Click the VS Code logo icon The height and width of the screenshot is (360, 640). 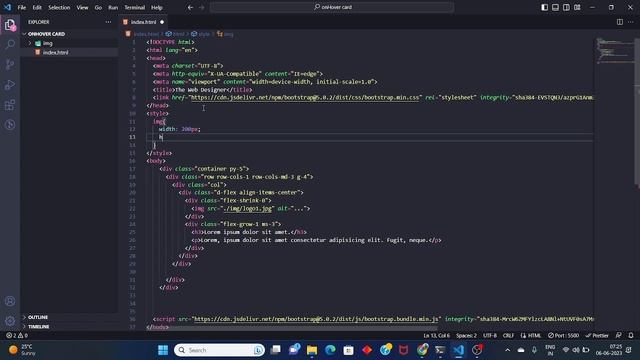click(7, 7)
